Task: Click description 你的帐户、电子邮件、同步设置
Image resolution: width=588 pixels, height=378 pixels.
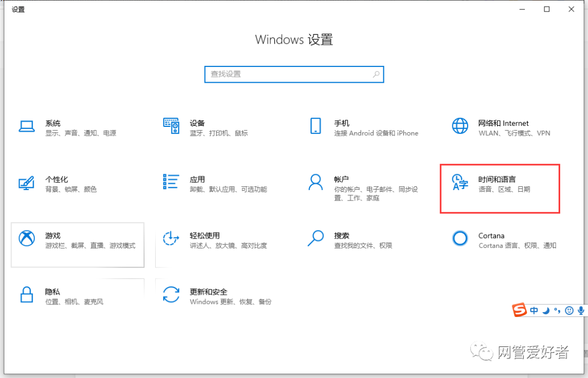Action: pos(376,193)
